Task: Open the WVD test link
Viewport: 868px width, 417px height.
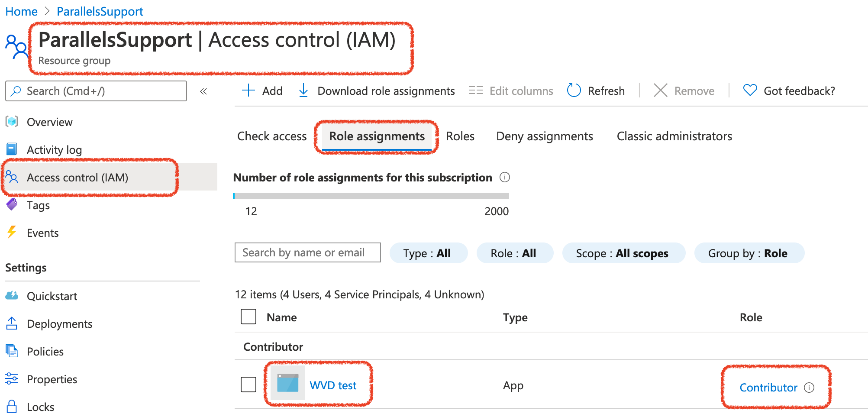Action: 333,385
